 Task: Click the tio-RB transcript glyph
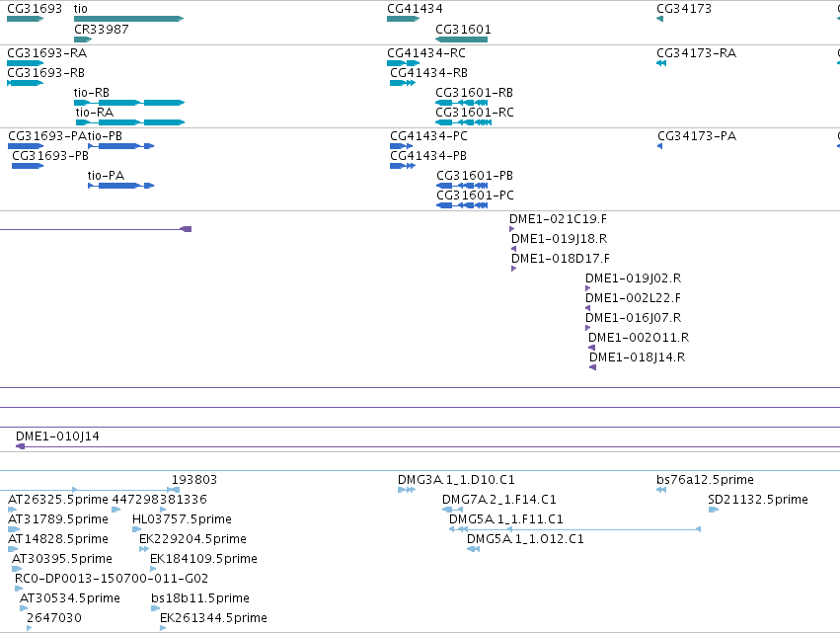[x=129, y=103]
